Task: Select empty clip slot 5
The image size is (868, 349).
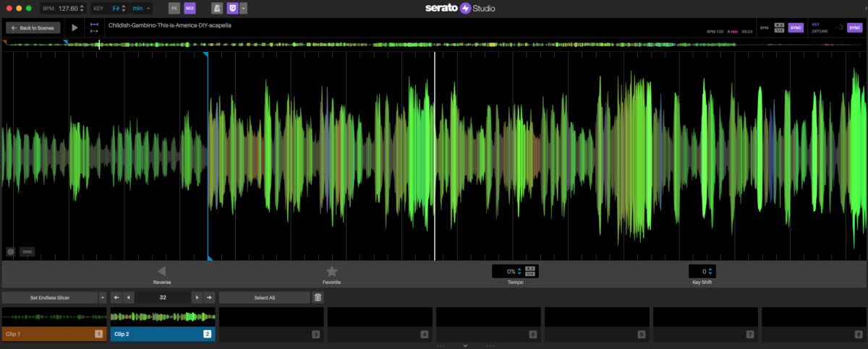Action: coord(488,324)
